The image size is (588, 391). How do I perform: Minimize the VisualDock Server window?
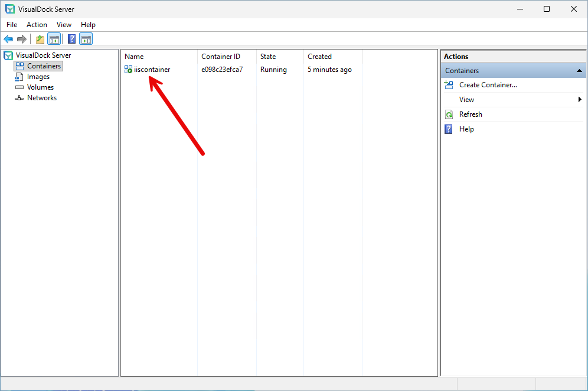coord(520,9)
